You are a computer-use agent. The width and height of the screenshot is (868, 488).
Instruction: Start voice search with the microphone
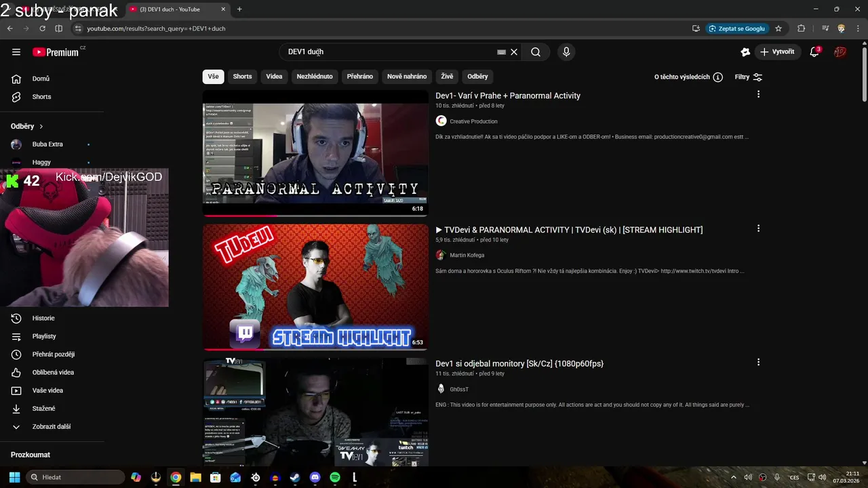click(566, 52)
